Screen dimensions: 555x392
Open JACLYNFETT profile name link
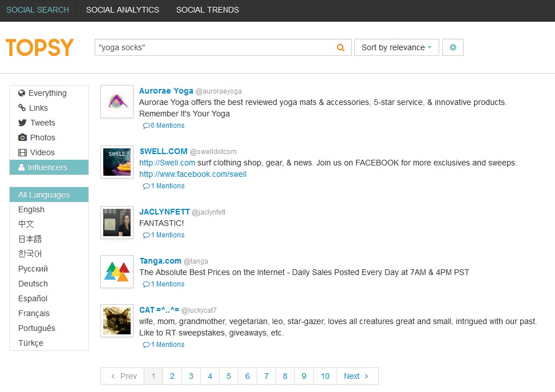click(165, 212)
